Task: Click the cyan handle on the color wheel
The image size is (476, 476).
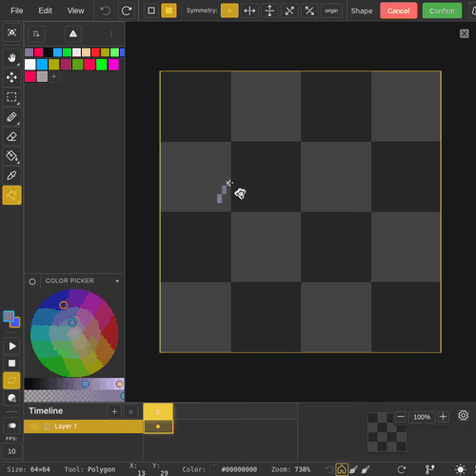Action: [72, 323]
